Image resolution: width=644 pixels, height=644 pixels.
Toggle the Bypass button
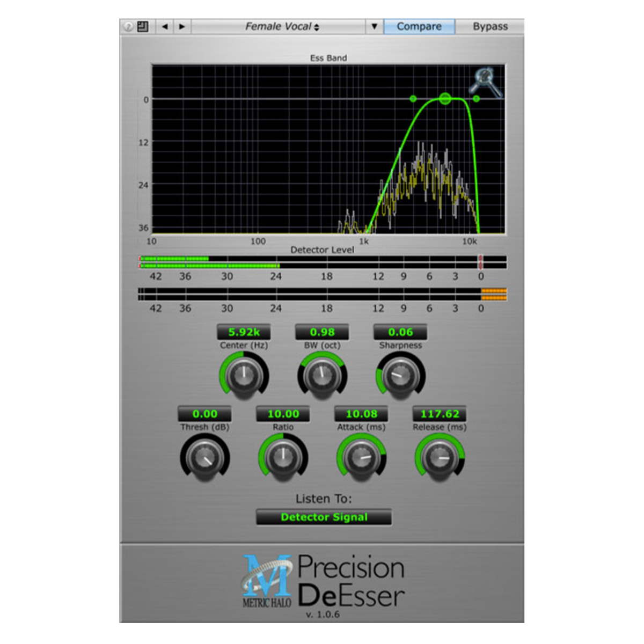pyautogui.click(x=490, y=26)
